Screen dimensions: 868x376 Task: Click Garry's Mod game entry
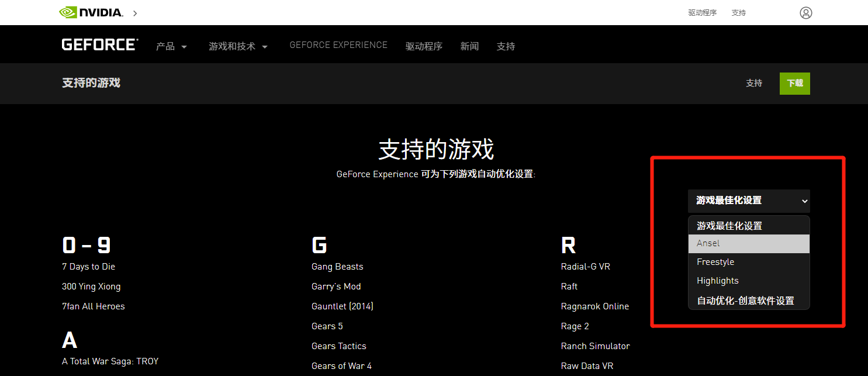(336, 287)
